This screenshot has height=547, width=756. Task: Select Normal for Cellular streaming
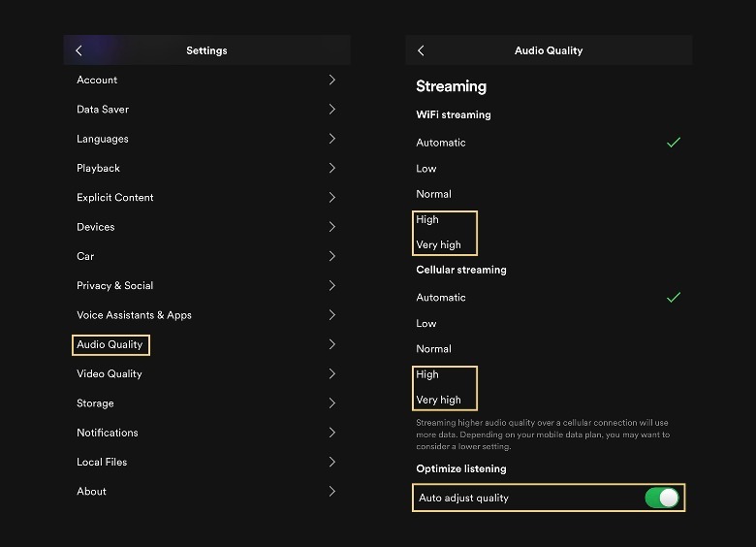(x=433, y=349)
